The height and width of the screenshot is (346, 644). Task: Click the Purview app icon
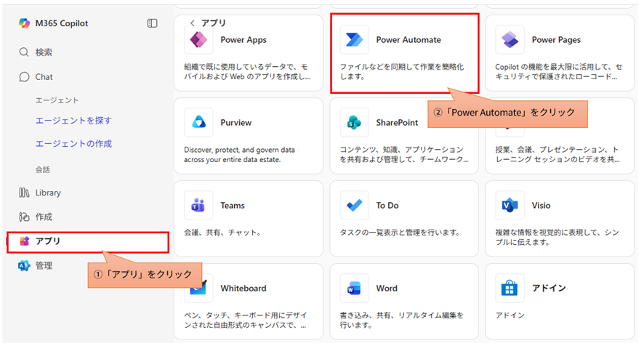pos(198,122)
